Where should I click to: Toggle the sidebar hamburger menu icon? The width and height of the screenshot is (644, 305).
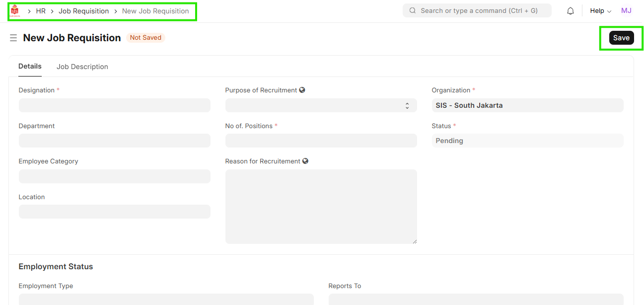[13, 38]
